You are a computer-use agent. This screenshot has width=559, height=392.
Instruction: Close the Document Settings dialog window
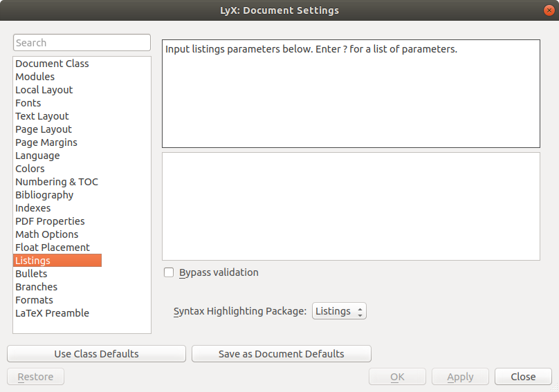point(548,10)
